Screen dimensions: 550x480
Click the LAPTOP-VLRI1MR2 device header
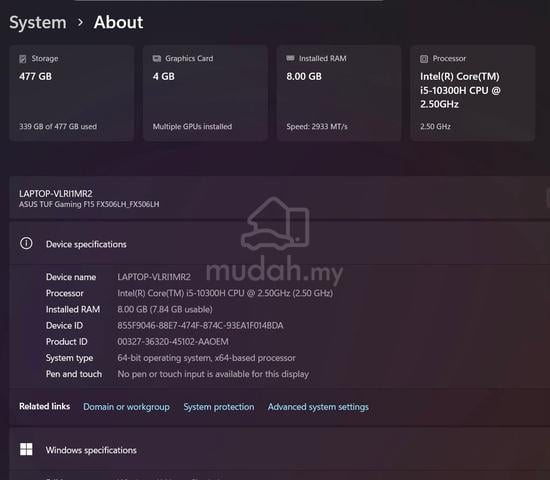pos(280,198)
